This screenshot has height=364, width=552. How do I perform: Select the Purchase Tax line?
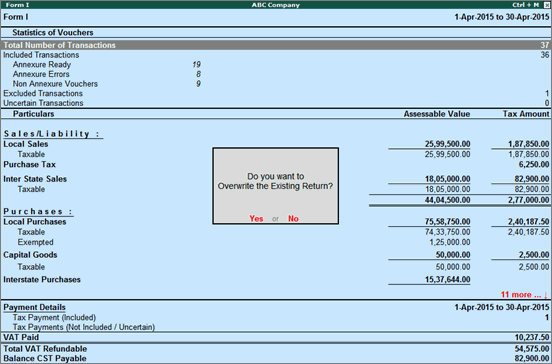coord(276,164)
